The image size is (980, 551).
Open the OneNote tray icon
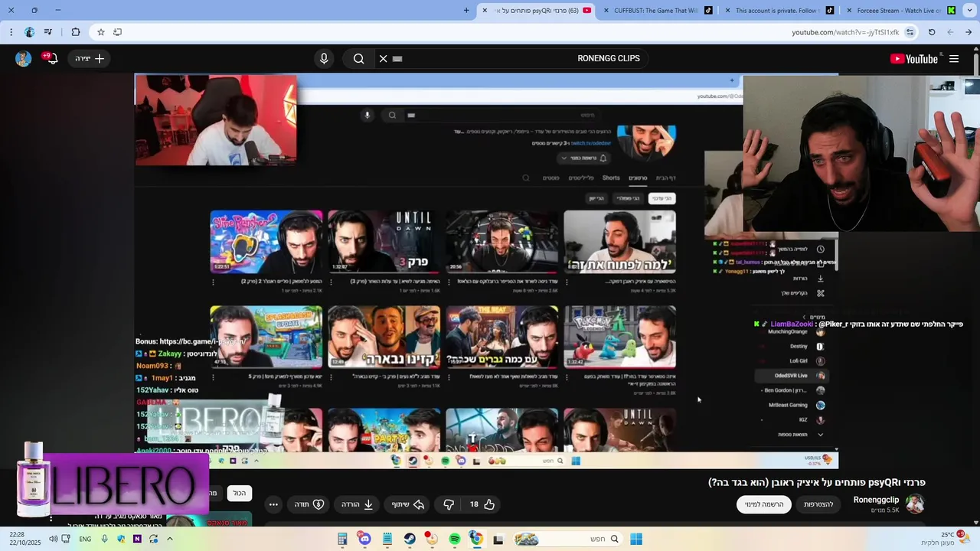(138, 539)
